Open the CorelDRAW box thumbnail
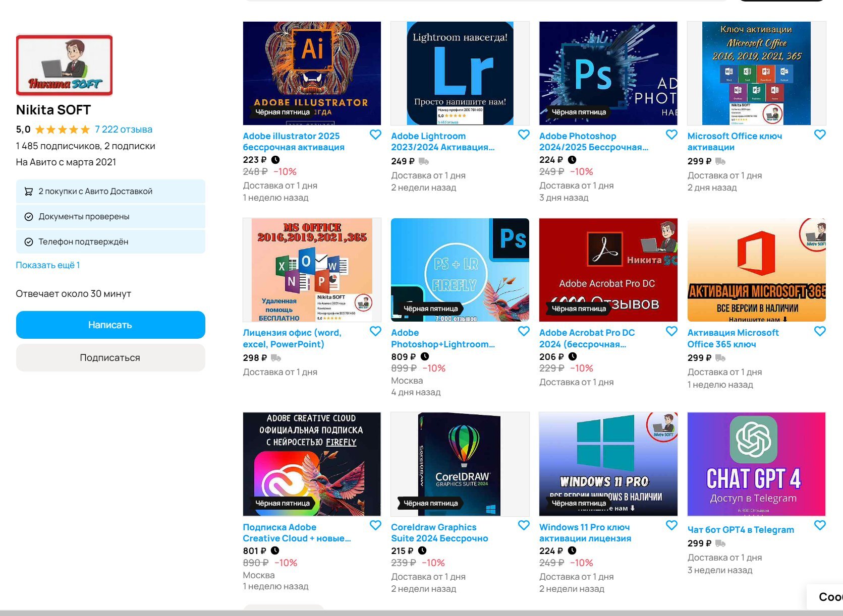Viewport: 843px width, 616px height. [x=460, y=464]
